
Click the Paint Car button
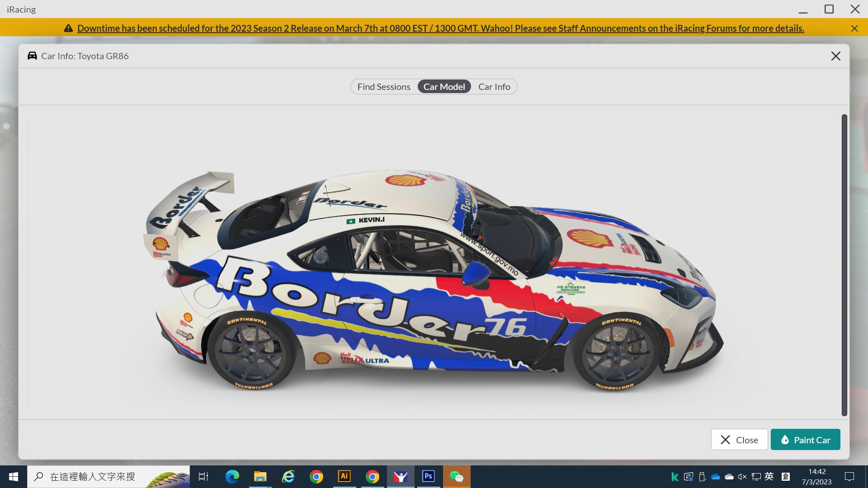(x=805, y=439)
